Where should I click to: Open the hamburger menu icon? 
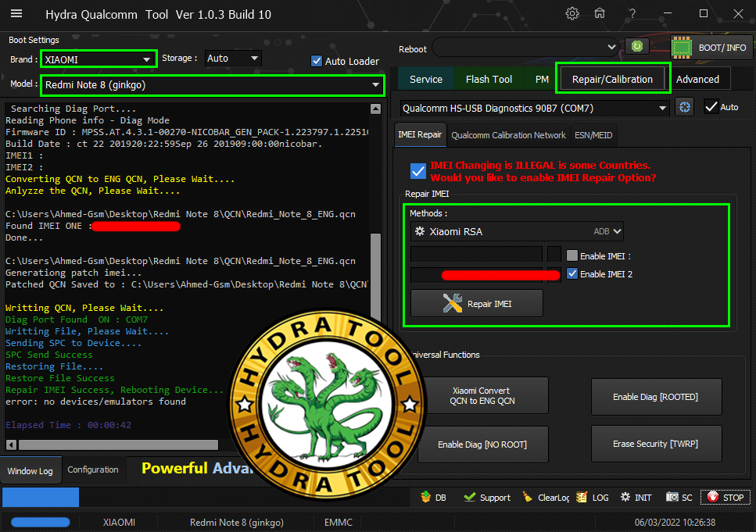tap(16, 13)
